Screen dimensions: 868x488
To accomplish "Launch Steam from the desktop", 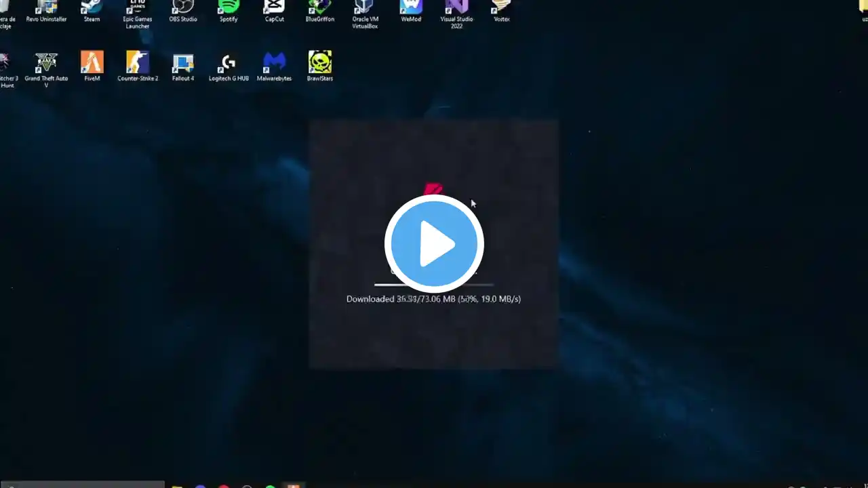I will tap(92, 12).
